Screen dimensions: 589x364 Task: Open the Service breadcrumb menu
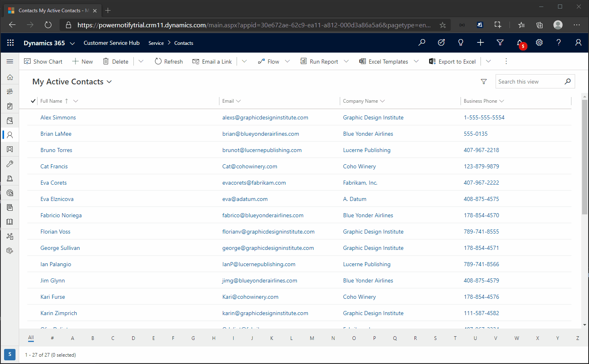point(156,42)
